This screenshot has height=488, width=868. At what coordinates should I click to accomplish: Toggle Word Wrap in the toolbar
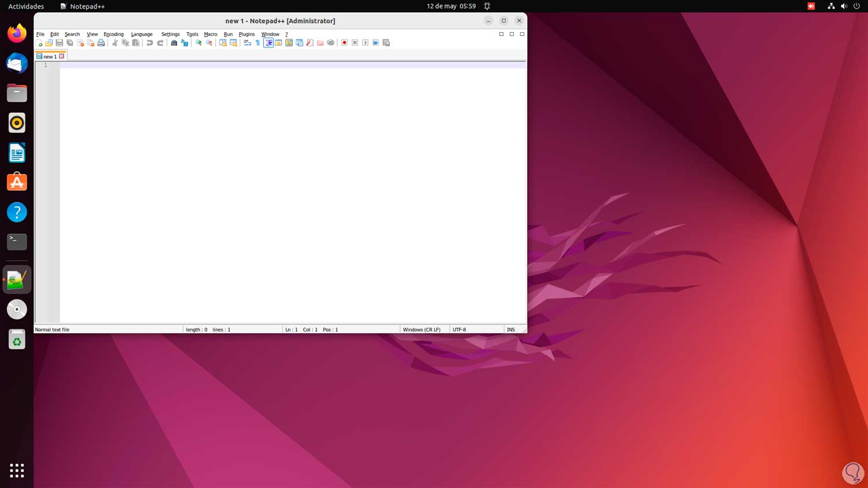[x=247, y=43]
